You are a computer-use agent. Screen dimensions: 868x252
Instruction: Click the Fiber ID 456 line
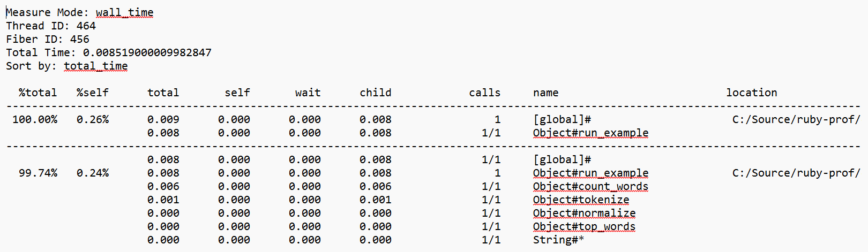[x=48, y=39]
